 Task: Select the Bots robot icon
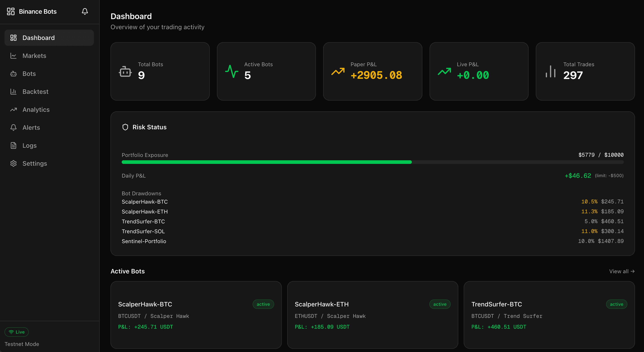click(x=13, y=73)
